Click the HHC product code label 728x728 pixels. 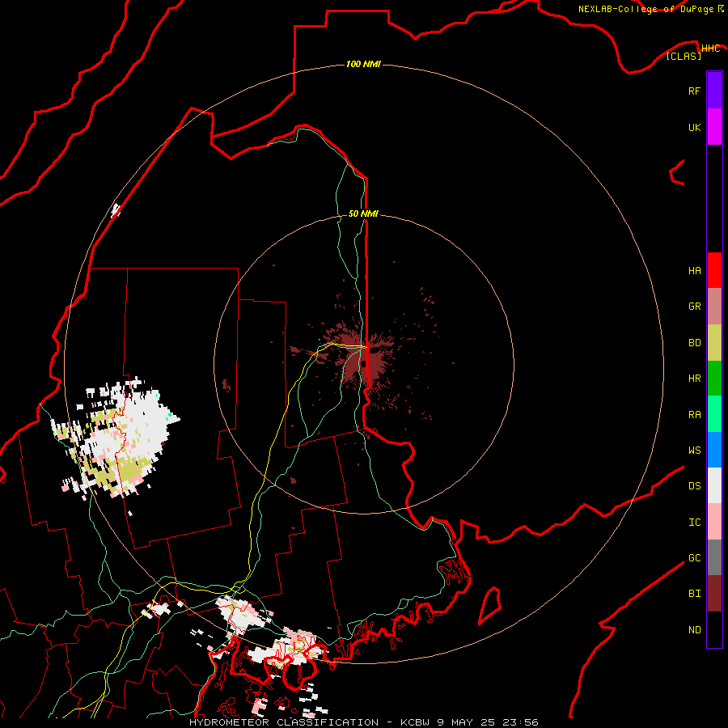pos(710,49)
